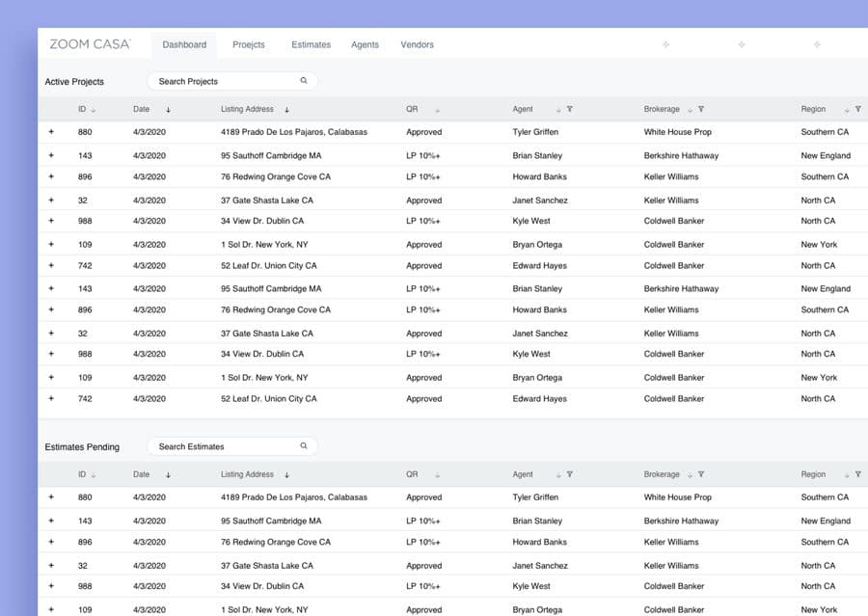The image size is (868, 616).
Task: Click 'New England' in Estimates Pending
Action: 826,521
